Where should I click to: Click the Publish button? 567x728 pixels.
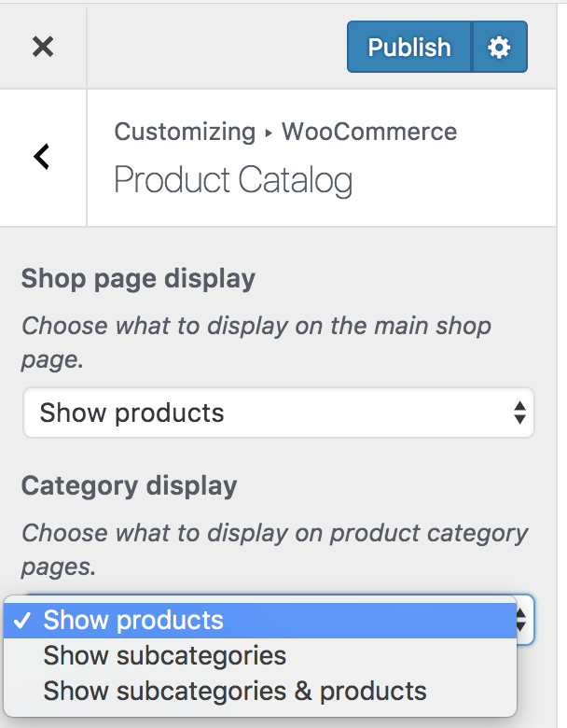point(409,48)
